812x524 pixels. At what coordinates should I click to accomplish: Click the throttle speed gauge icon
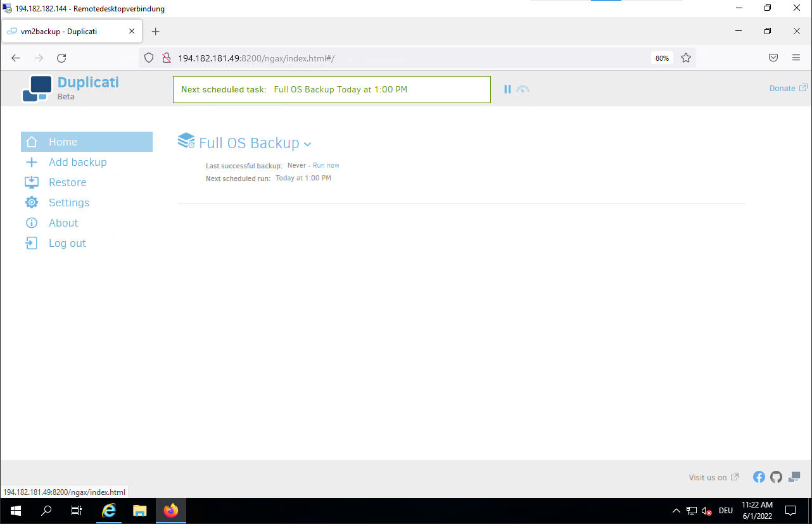pyautogui.click(x=523, y=89)
